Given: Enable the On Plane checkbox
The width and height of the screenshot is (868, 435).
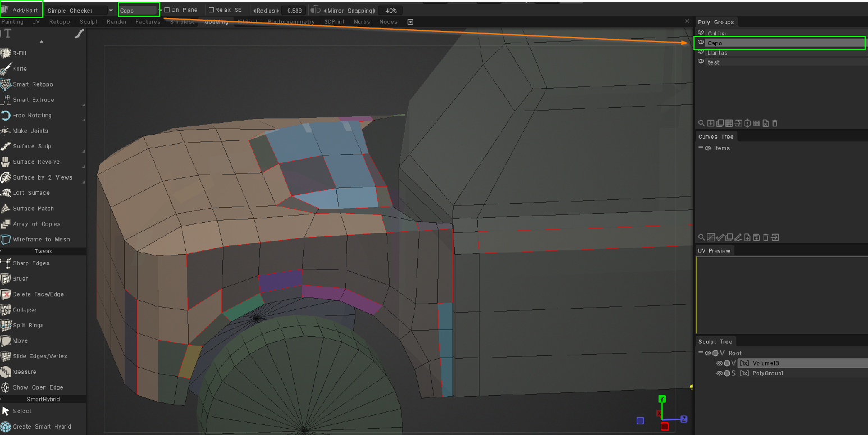Looking at the screenshot, I should click(167, 10).
